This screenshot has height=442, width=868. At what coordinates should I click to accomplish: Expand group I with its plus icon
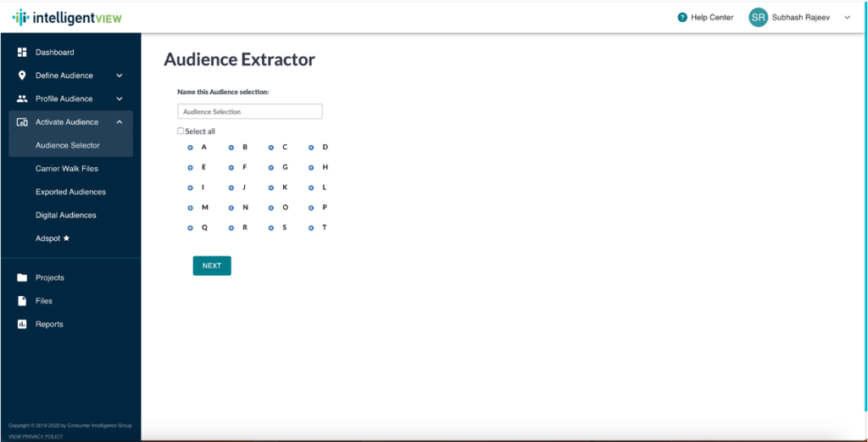[x=190, y=187]
